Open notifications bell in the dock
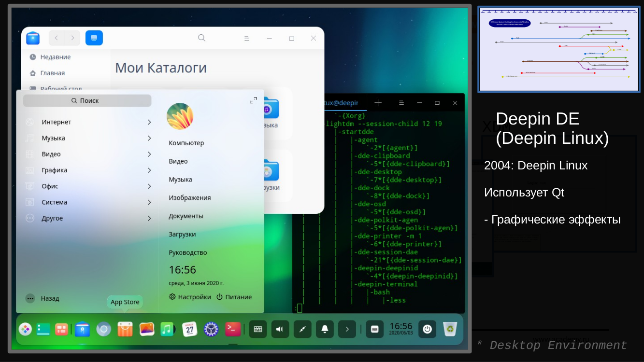644x362 pixels. (325, 329)
